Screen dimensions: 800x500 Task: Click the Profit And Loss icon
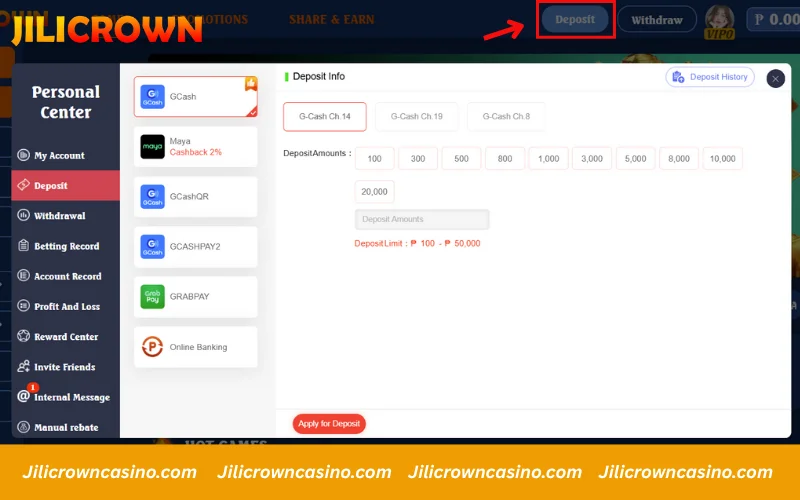click(23, 306)
